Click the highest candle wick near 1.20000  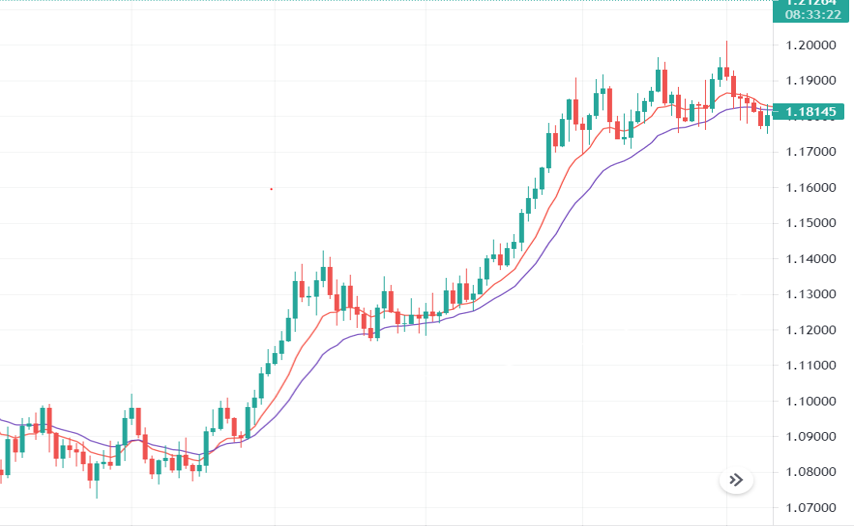[727, 53]
